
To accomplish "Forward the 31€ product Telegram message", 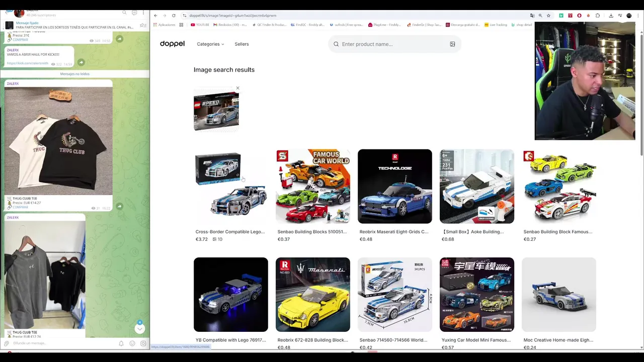I will [119, 39].
